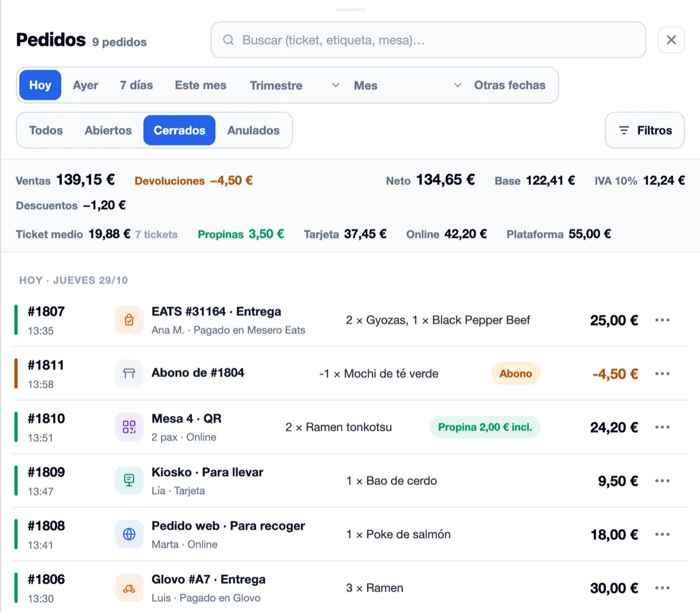Focus the Buscar ticket search field
Screen dimensions: 700x612
click(x=428, y=40)
